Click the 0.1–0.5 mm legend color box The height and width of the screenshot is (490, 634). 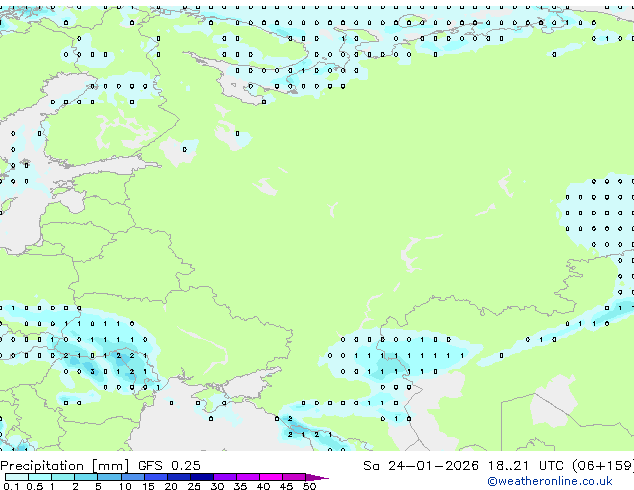pos(17,477)
